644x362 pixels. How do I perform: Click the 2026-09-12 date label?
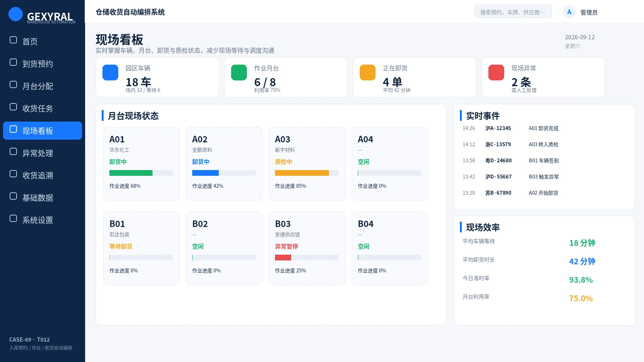(x=580, y=37)
